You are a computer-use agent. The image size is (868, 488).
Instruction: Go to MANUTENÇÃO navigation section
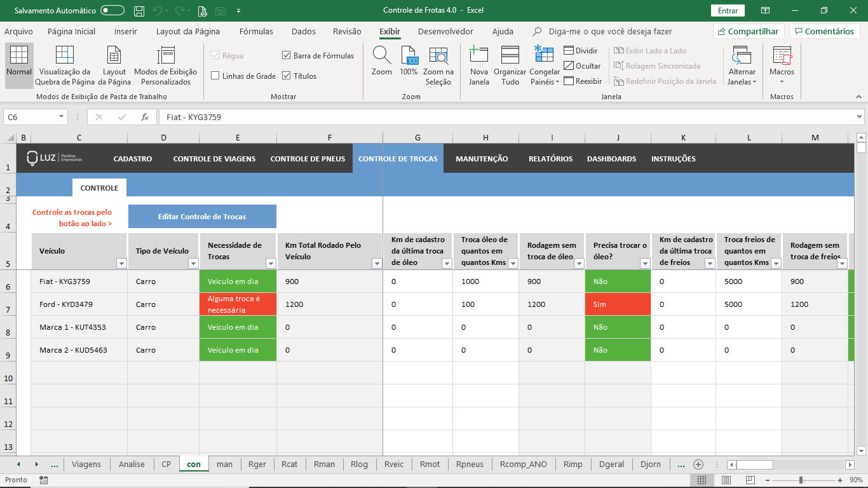pyautogui.click(x=482, y=159)
